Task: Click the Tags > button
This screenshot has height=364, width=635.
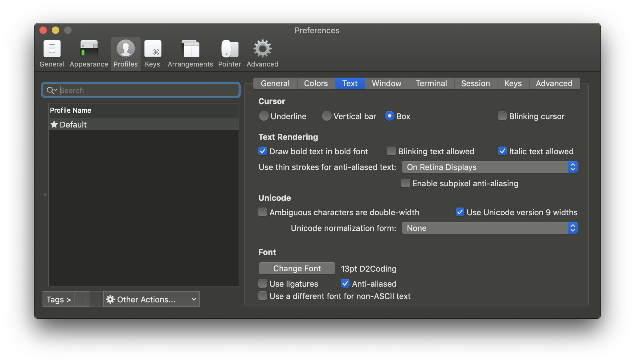Action: [x=59, y=299]
